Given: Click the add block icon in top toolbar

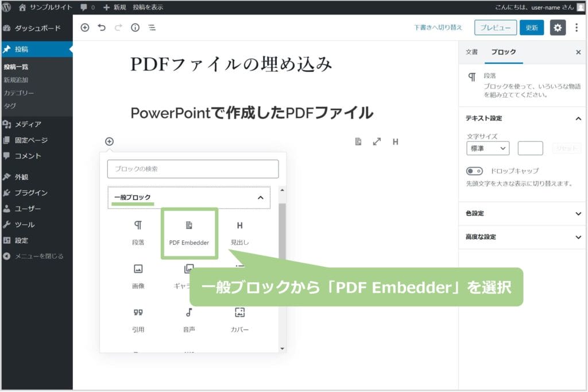Looking at the screenshot, I should point(85,28).
